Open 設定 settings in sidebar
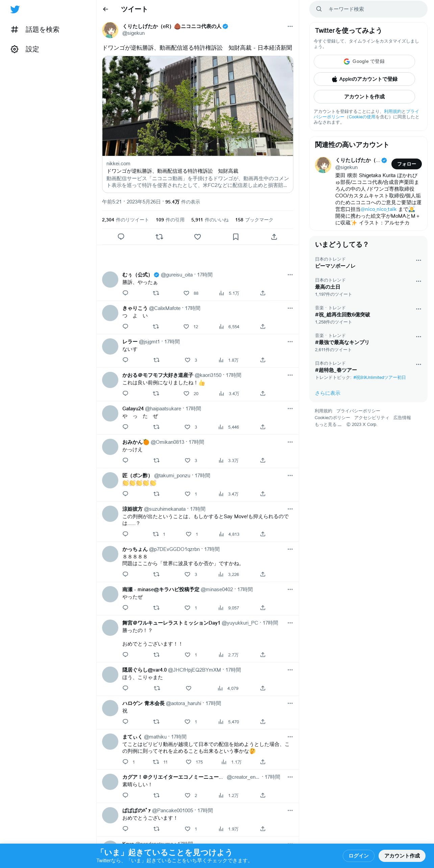The width and height of the screenshot is (434, 868). 25,49
